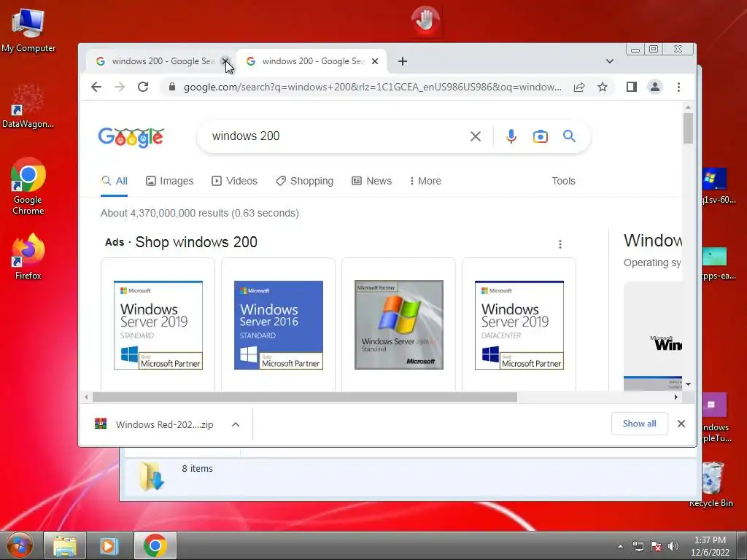Image resolution: width=747 pixels, height=560 pixels.
Task: Open Windows Server 2008 ad thumbnail
Action: 399,324
